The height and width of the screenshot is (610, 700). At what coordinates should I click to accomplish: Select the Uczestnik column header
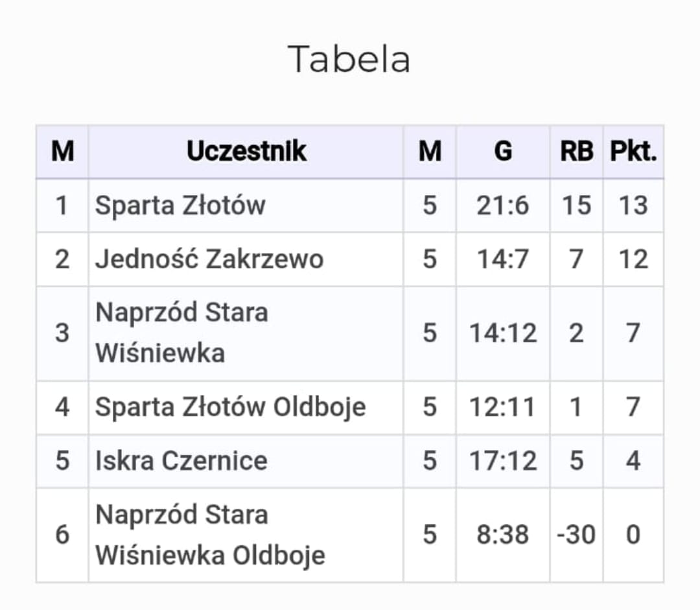pos(246,152)
